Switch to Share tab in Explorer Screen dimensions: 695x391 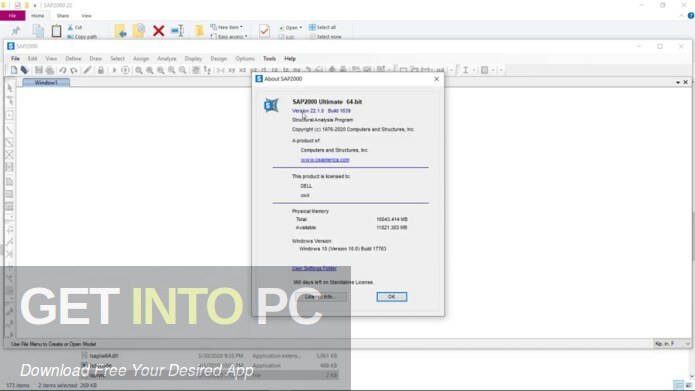tap(62, 16)
